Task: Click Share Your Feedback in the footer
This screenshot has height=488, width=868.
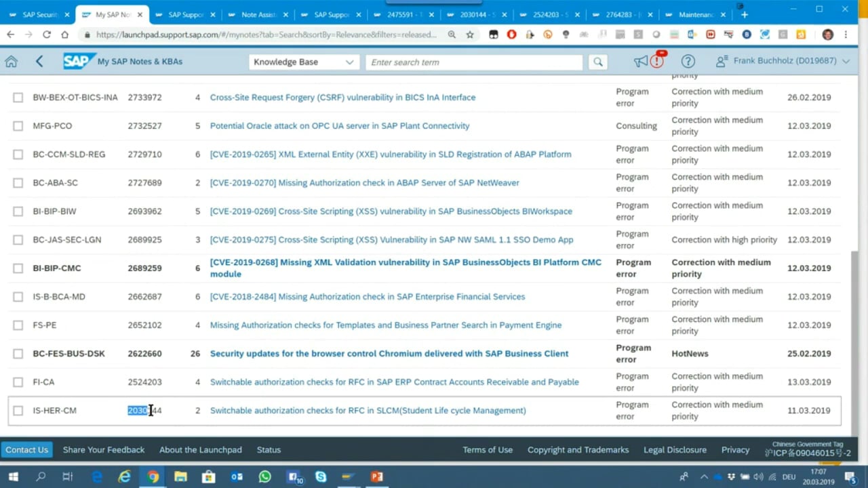Action: (x=104, y=449)
